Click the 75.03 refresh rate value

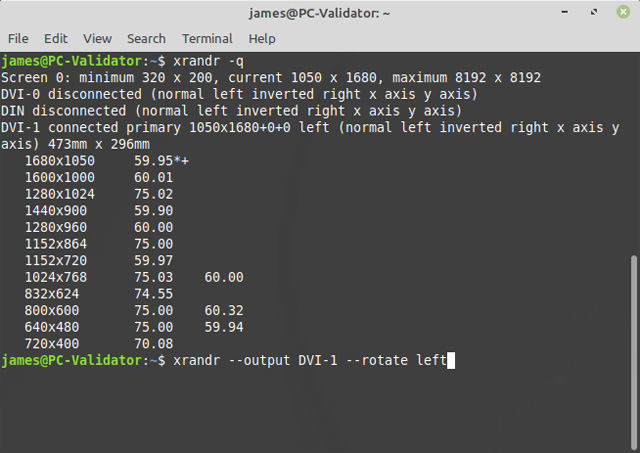(x=153, y=277)
